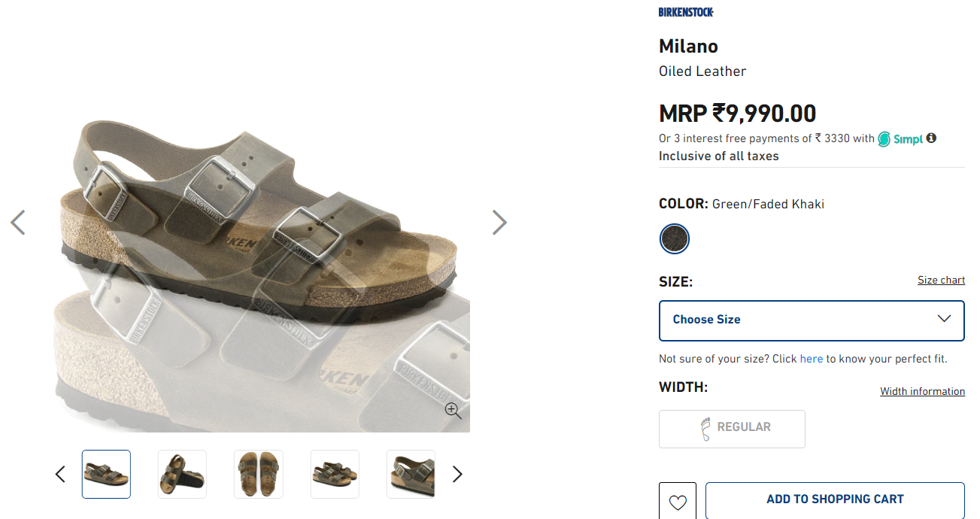
Task: Select the Green/Faded Khaki color swatch
Action: pyautogui.click(x=674, y=238)
